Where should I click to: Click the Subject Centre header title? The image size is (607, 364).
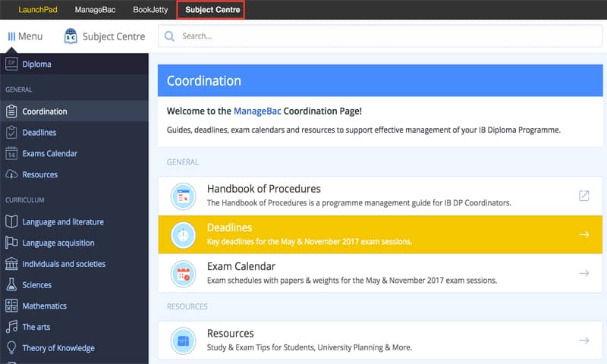[x=113, y=36]
